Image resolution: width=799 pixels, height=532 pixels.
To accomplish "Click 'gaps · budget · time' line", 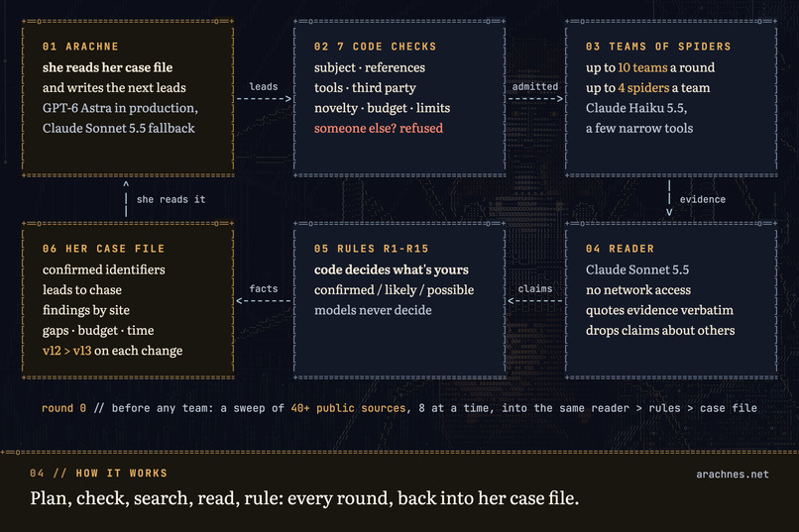I will point(98,331).
